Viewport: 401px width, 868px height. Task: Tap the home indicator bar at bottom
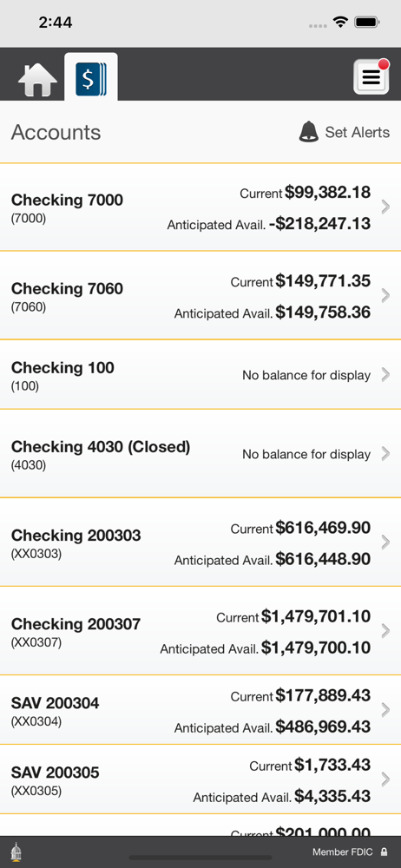[200, 858]
